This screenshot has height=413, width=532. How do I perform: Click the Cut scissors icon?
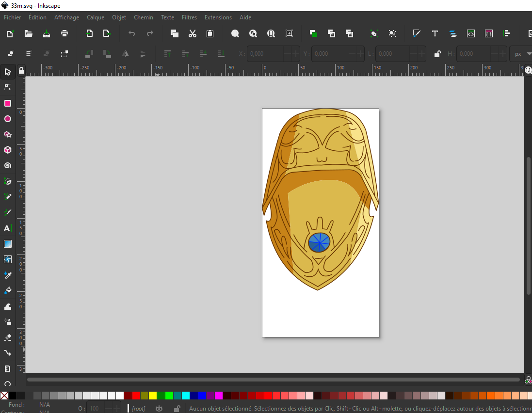pyautogui.click(x=193, y=33)
